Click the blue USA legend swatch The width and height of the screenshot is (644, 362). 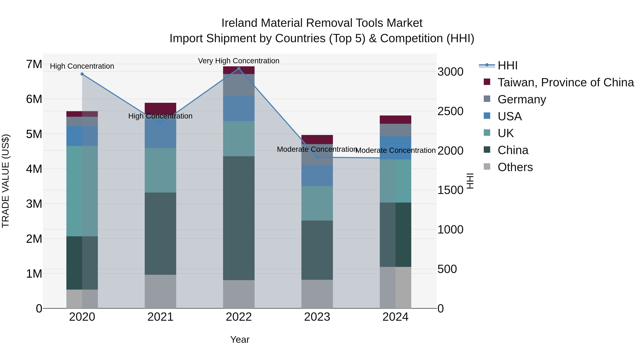(487, 116)
